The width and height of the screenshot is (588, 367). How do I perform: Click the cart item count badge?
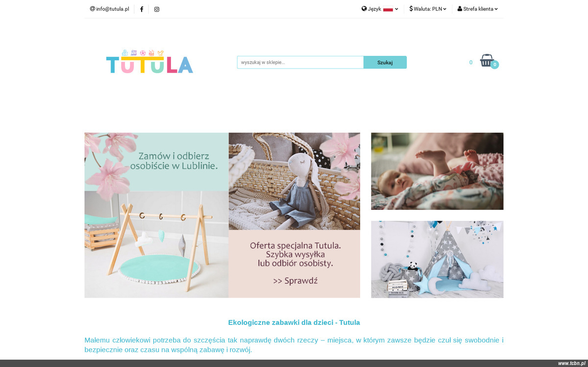[x=494, y=65]
